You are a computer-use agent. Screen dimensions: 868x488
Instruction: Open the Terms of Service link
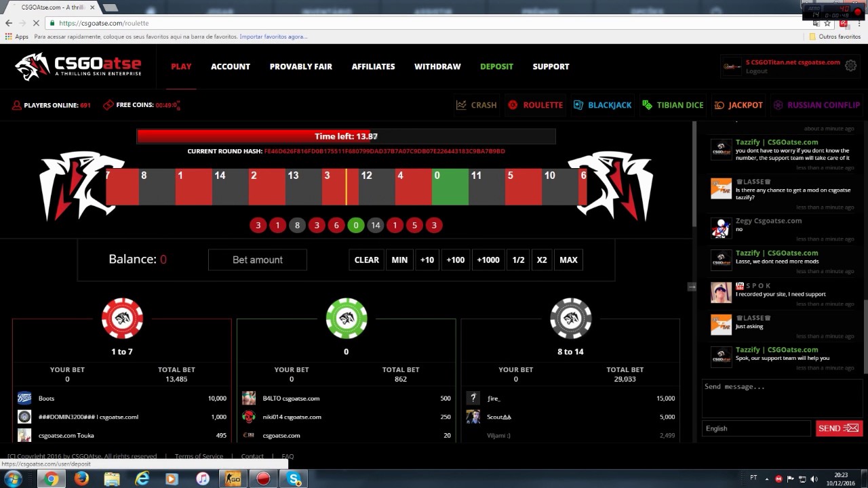(199, 456)
